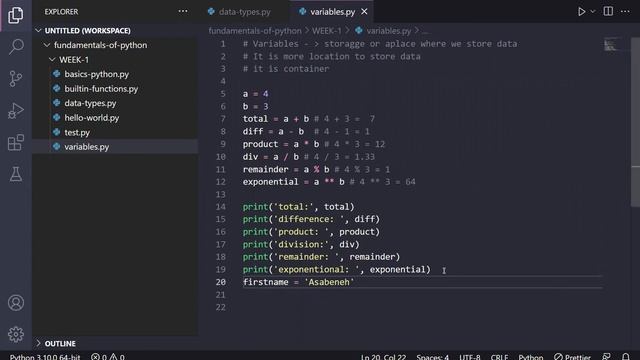The image size is (640, 360).
Task: Click the comment '# it is container'
Action: click(x=286, y=69)
